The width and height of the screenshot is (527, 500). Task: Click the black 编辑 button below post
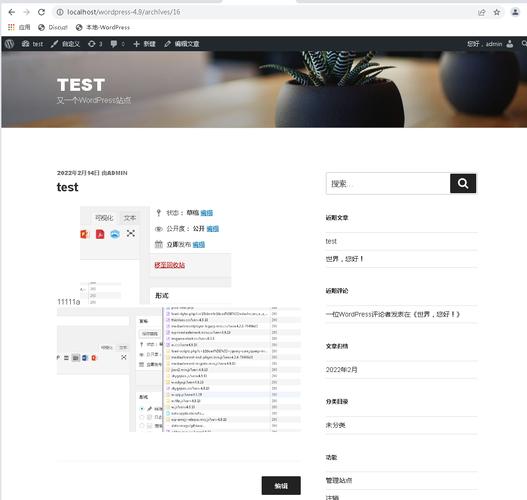coord(281,486)
